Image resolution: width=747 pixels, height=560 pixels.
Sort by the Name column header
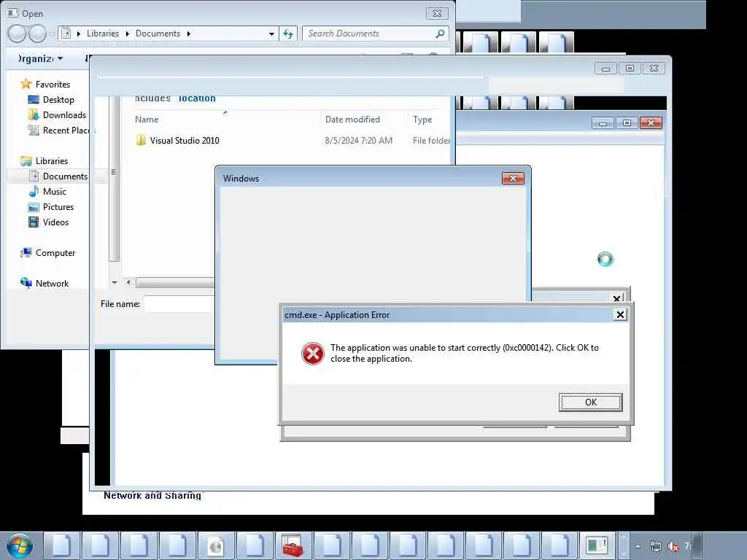click(x=147, y=120)
